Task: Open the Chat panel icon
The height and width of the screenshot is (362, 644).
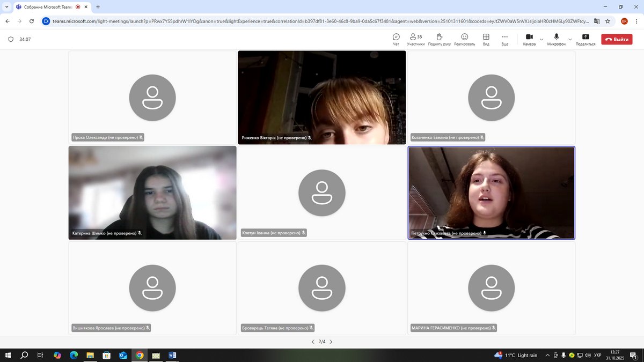Action: [x=396, y=37]
